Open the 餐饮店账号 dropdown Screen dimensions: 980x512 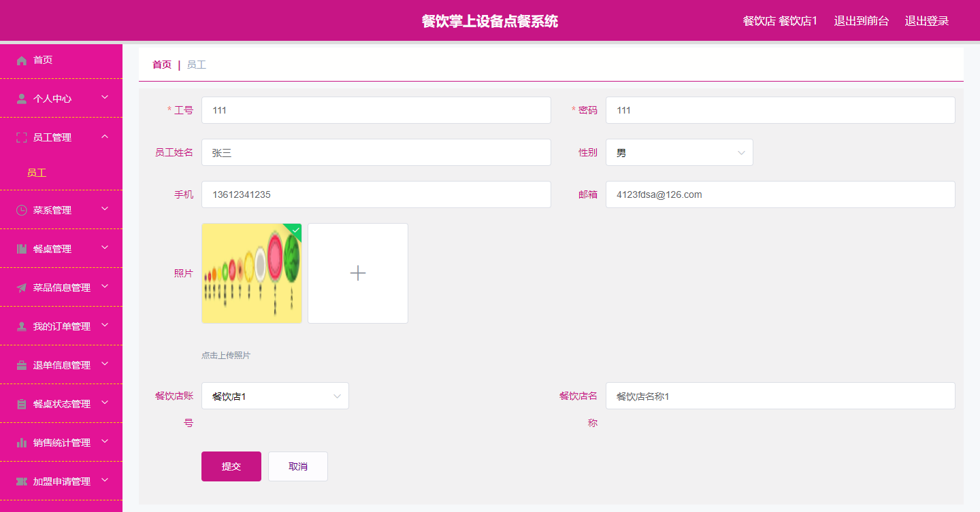pyautogui.click(x=275, y=396)
